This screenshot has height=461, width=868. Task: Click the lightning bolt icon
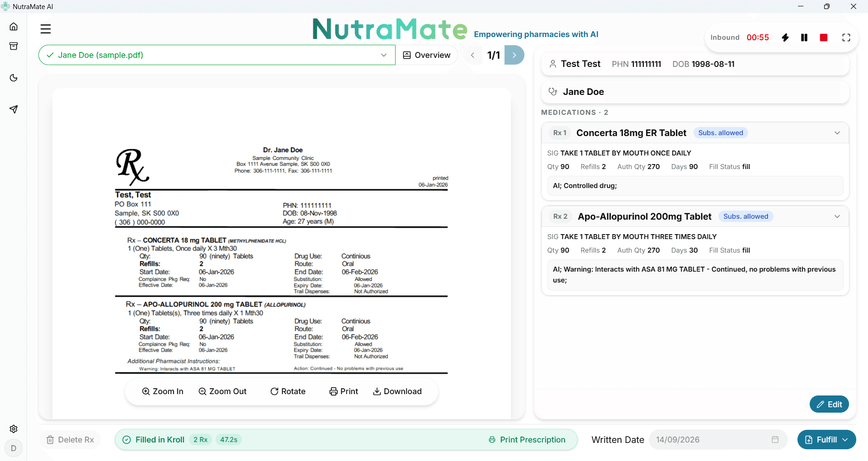[785, 38]
